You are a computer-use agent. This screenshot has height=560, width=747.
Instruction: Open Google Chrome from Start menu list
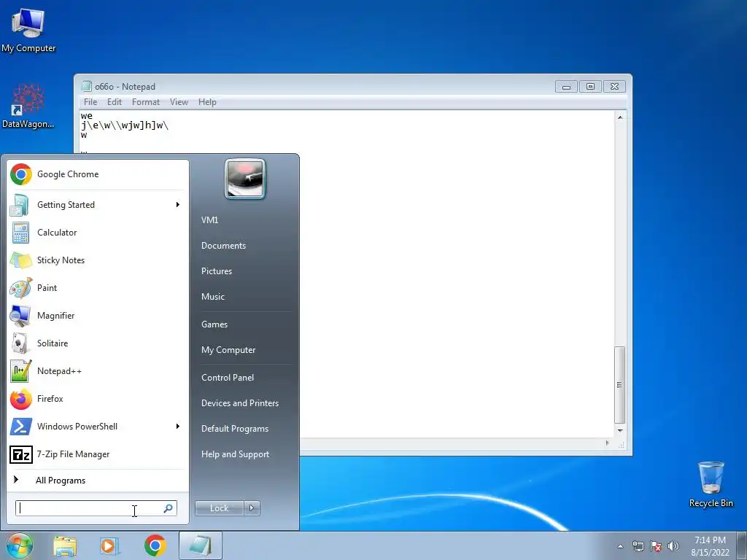pyautogui.click(x=98, y=174)
